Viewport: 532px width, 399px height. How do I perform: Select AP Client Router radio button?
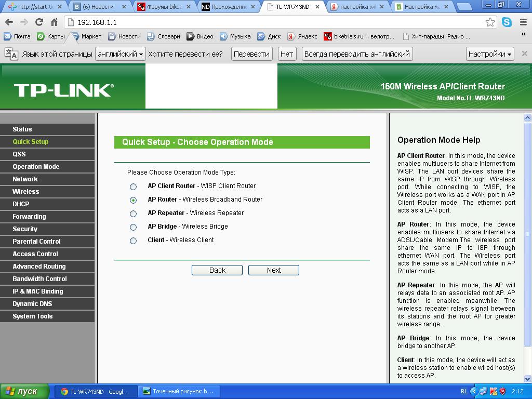[134, 187]
